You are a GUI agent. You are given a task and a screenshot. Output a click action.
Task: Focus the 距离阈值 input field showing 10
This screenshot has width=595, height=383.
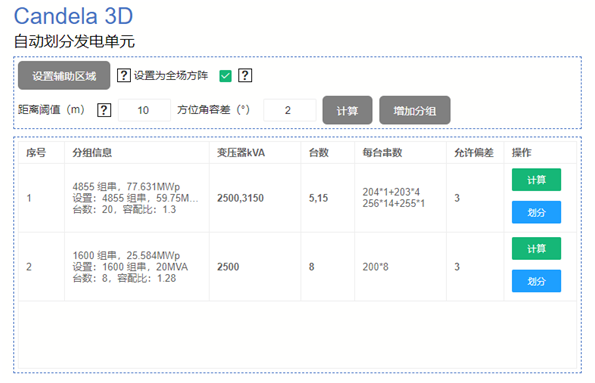(x=144, y=110)
